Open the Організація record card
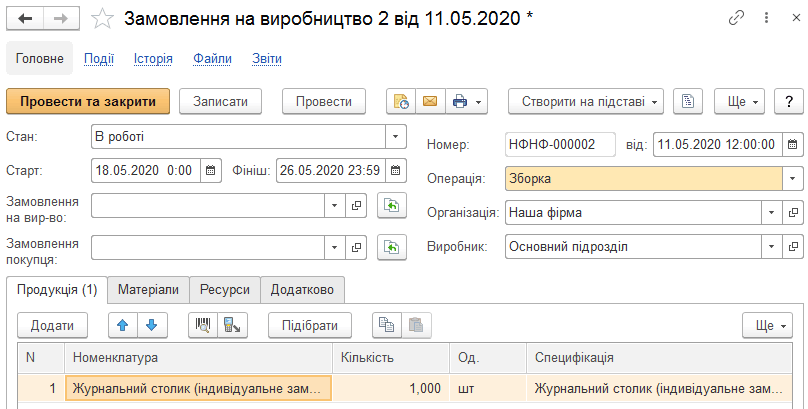The width and height of the screenshot is (808, 409). pyautogui.click(x=793, y=212)
